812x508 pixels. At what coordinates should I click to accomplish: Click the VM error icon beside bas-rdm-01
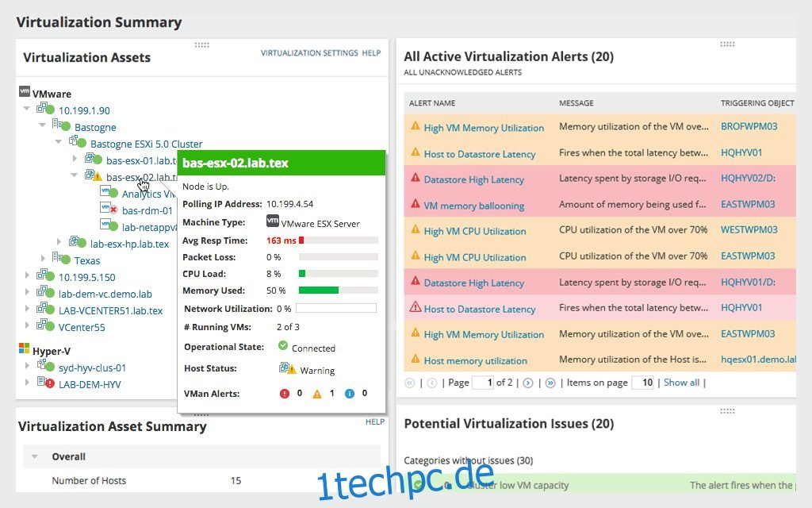[108, 209]
